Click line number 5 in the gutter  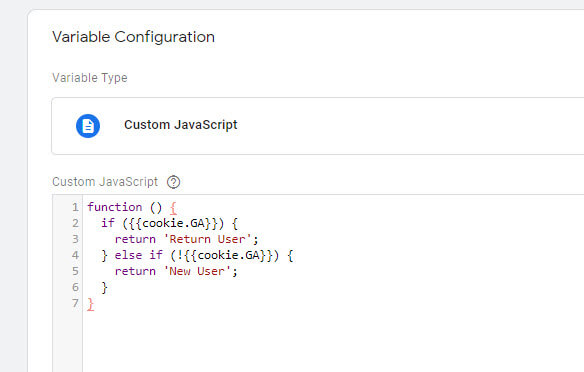click(x=75, y=271)
